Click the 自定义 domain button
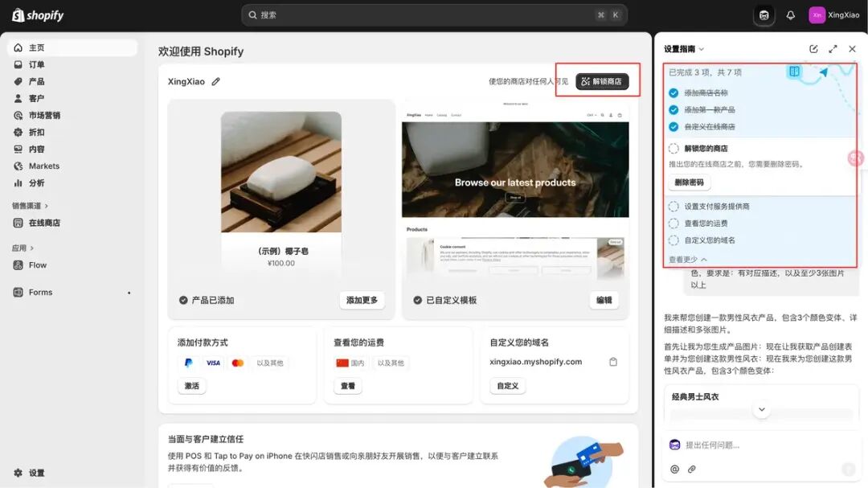This screenshot has width=868, height=488. pos(508,386)
